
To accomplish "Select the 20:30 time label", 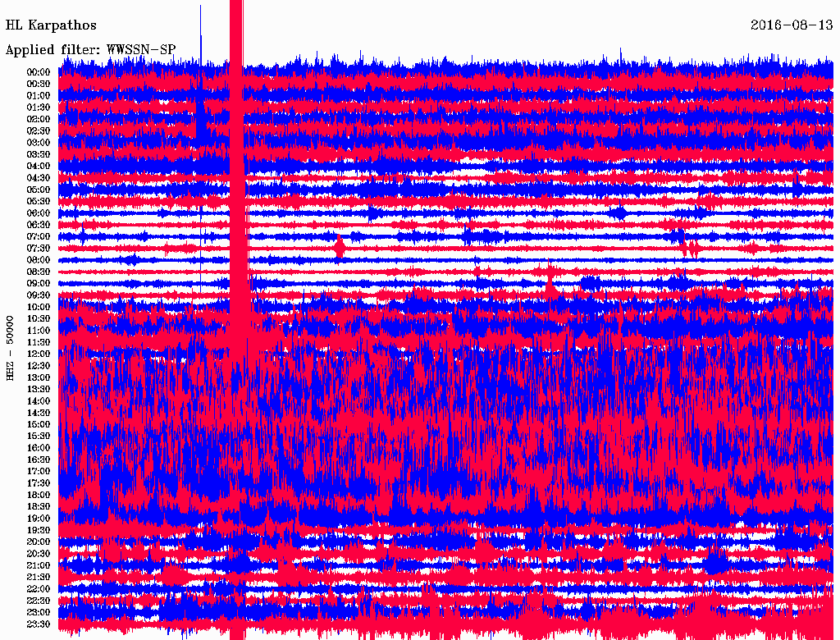I will (39, 554).
